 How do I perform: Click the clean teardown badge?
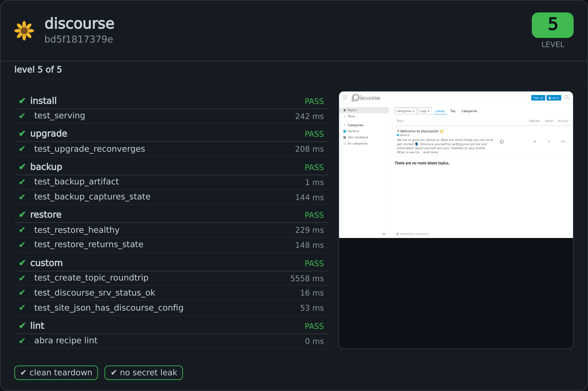[56, 373]
